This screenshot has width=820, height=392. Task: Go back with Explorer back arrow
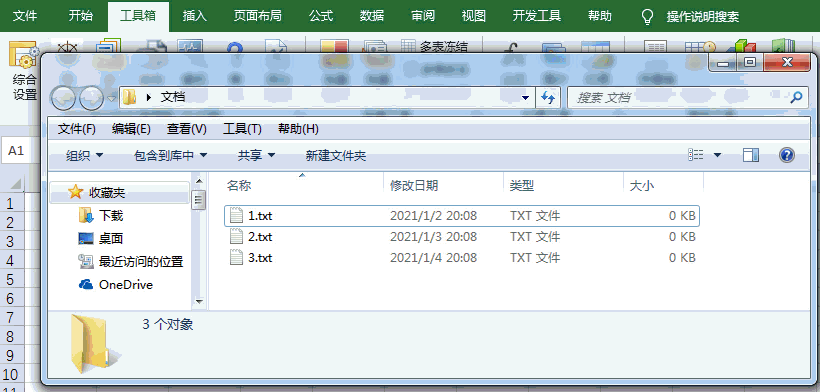click(x=64, y=97)
